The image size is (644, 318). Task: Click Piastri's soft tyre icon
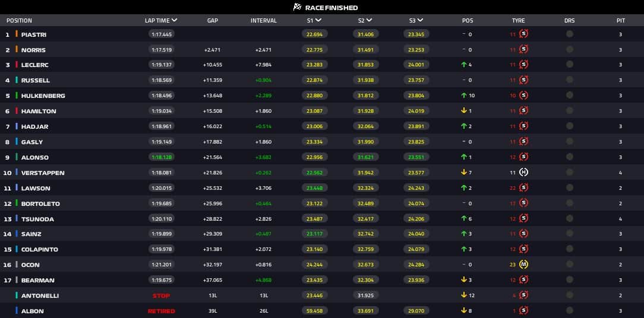click(x=523, y=34)
